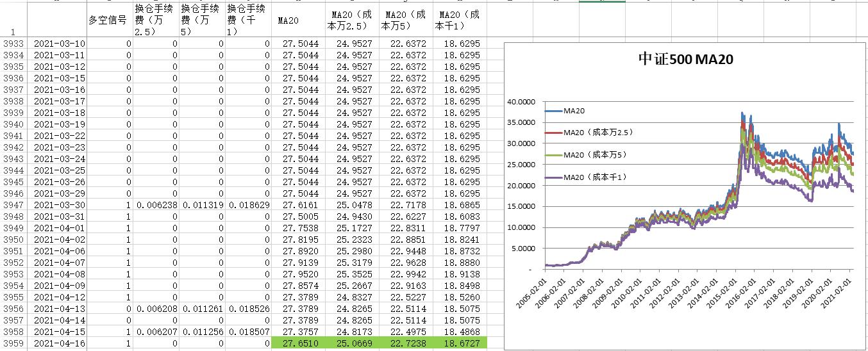Viewport: 868px width, 351px height.
Task: Click the date cell 2021-04-09
Action: tap(58, 286)
